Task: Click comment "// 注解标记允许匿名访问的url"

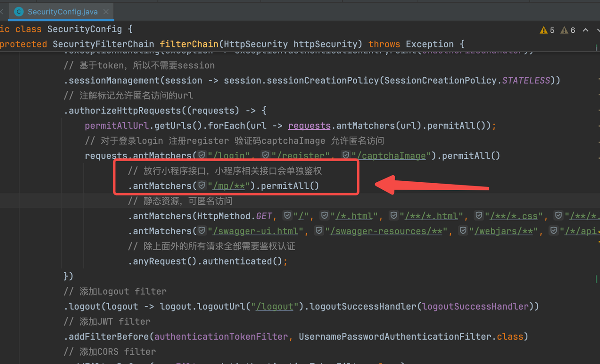Action: (x=128, y=96)
